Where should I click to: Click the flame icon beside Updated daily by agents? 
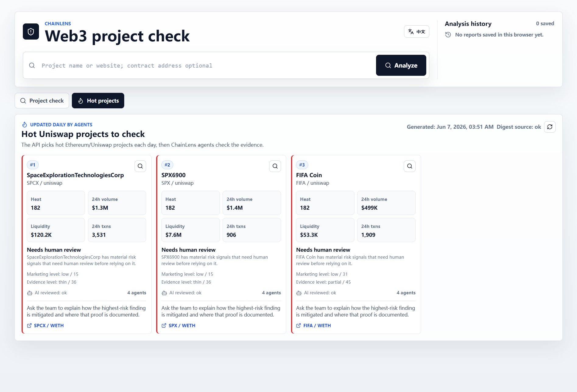pyautogui.click(x=25, y=124)
